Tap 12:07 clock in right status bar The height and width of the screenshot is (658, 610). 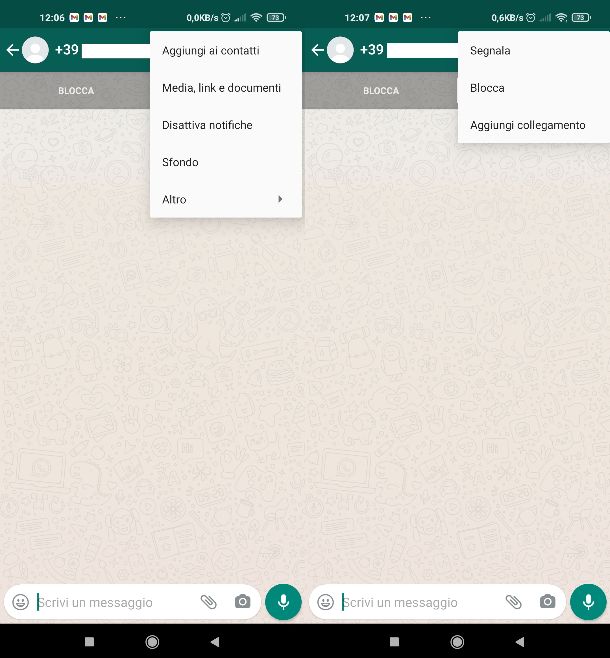(357, 18)
